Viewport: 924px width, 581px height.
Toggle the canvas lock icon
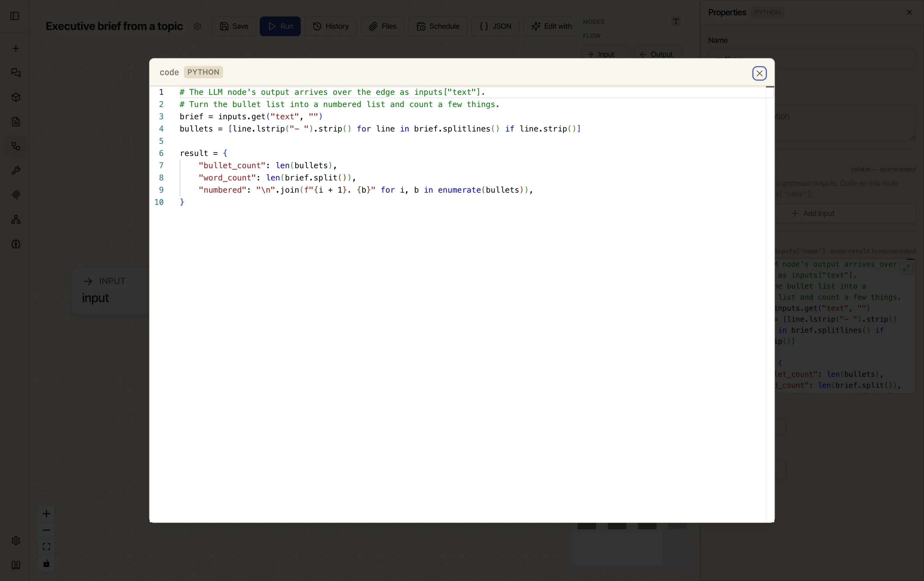point(46,563)
